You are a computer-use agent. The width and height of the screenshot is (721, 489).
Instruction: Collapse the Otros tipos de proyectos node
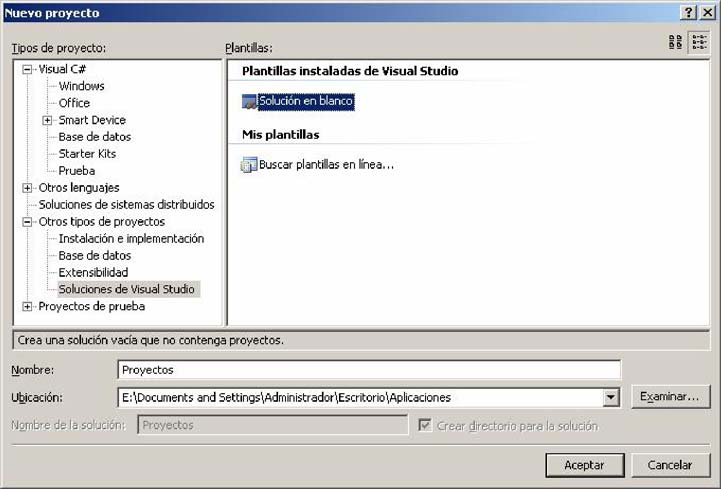27,222
